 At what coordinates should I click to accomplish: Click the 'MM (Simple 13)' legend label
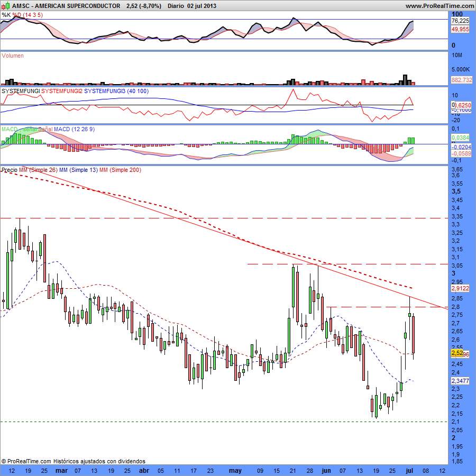(x=78, y=170)
